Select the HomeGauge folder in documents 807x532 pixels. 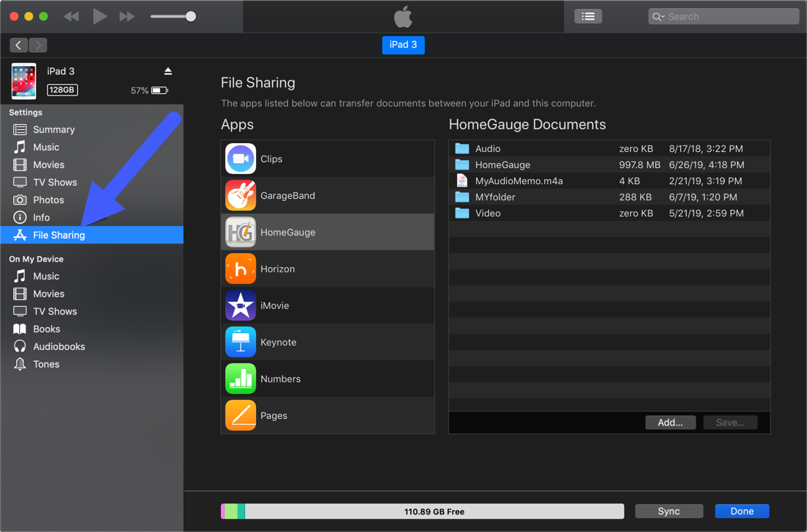click(610, 165)
